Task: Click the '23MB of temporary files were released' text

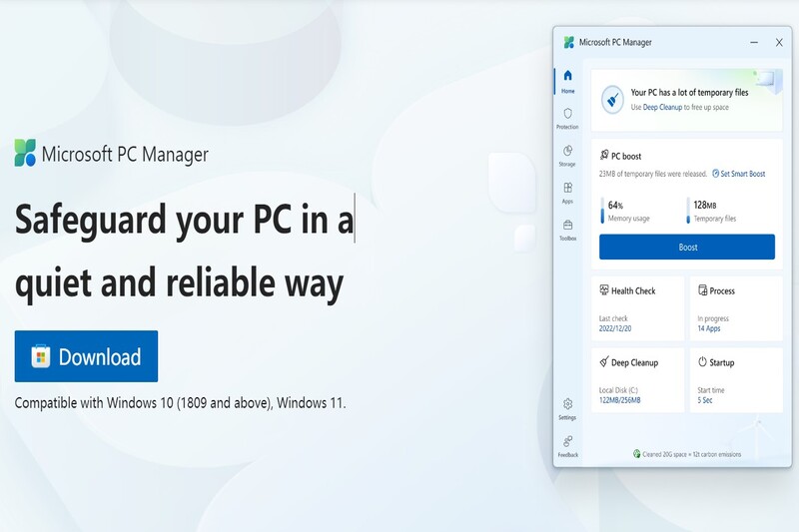Action: tap(653, 174)
